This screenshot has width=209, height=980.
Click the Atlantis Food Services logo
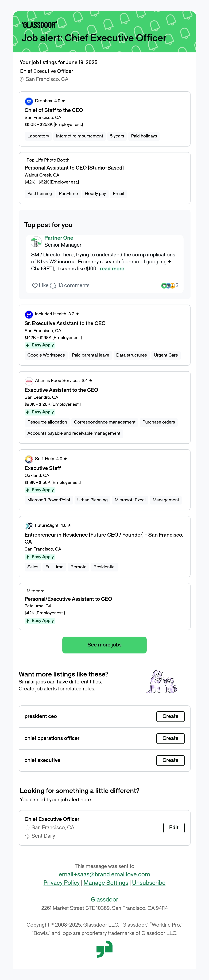pyautogui.click(x=29, y=381)
